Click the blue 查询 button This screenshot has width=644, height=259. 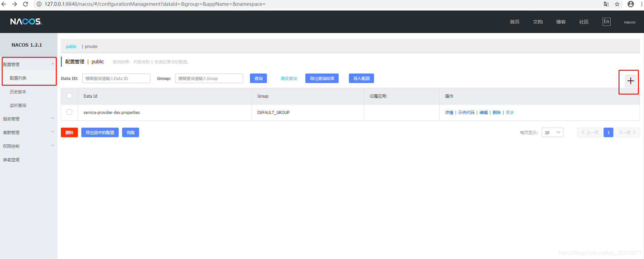pos(258,78)
